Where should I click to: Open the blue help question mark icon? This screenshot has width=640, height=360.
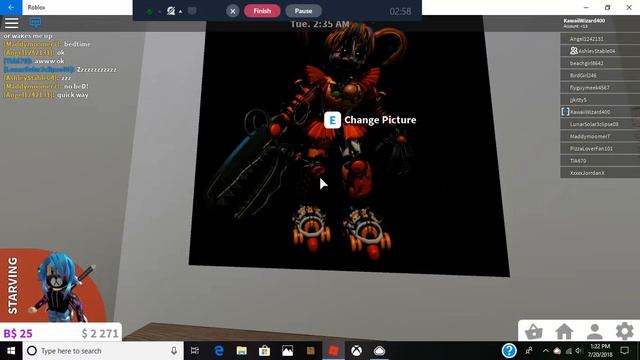[509, 351]
